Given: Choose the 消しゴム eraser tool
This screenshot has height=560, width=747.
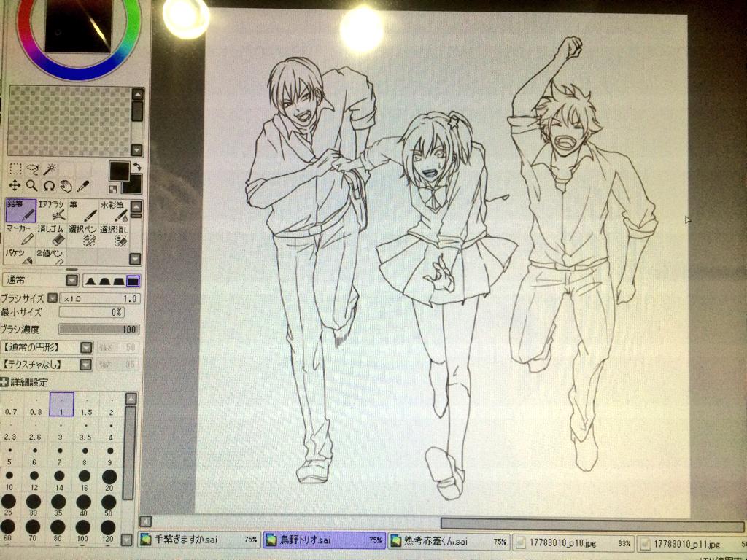Looking at the screenshot, I should coord(52,236).
